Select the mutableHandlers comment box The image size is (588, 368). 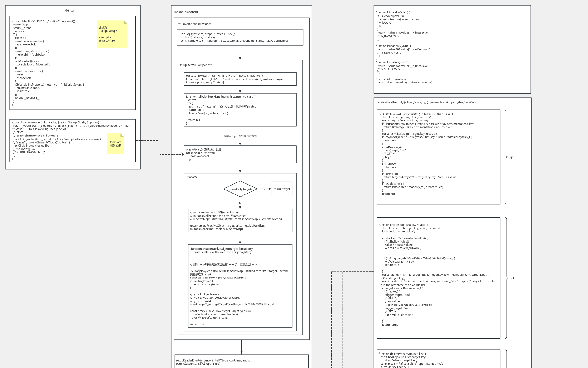[240, 220]
